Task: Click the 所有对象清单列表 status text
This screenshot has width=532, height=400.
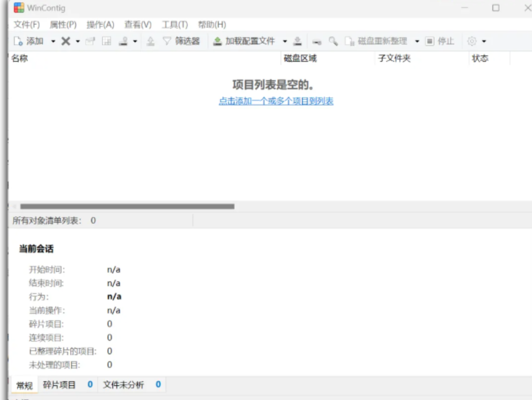Action: click(x=47, y=221)
